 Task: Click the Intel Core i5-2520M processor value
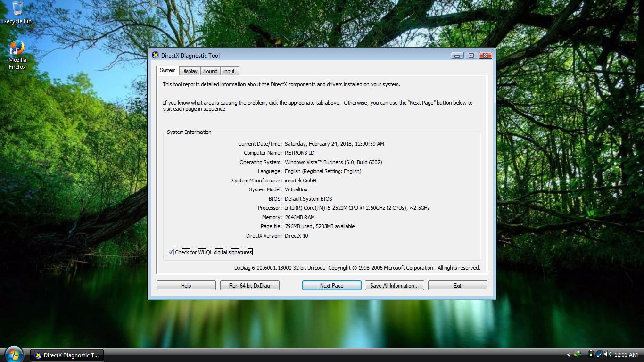point(357,208)
